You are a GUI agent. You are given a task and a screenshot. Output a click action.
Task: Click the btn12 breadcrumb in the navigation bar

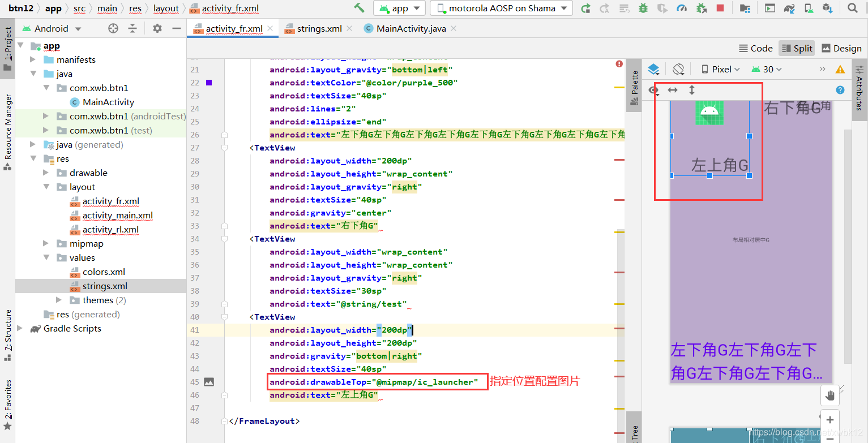tap(20, 8)
